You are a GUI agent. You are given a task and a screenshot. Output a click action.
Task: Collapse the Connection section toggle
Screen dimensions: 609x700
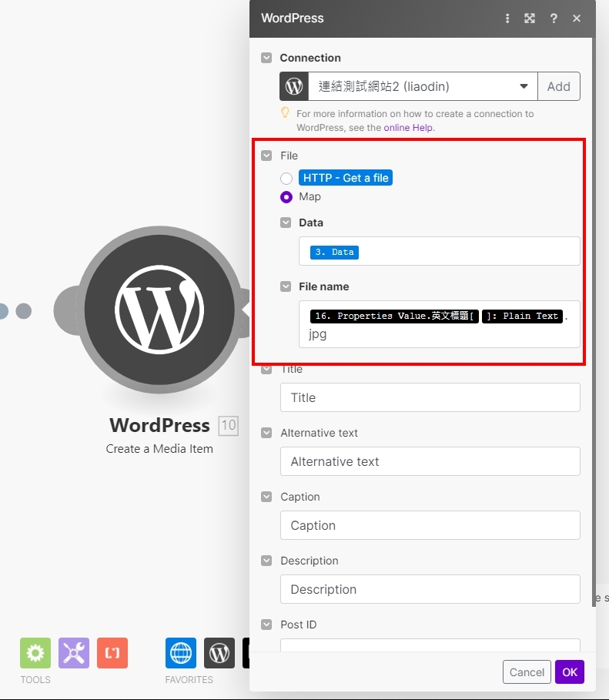(x=266, y=58)
